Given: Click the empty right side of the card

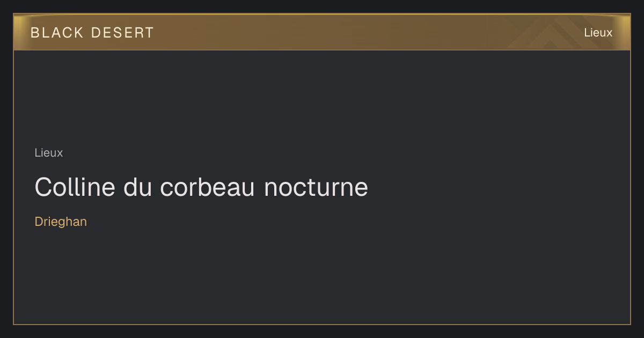Looking at the screenshot, I should pos(510,188).
